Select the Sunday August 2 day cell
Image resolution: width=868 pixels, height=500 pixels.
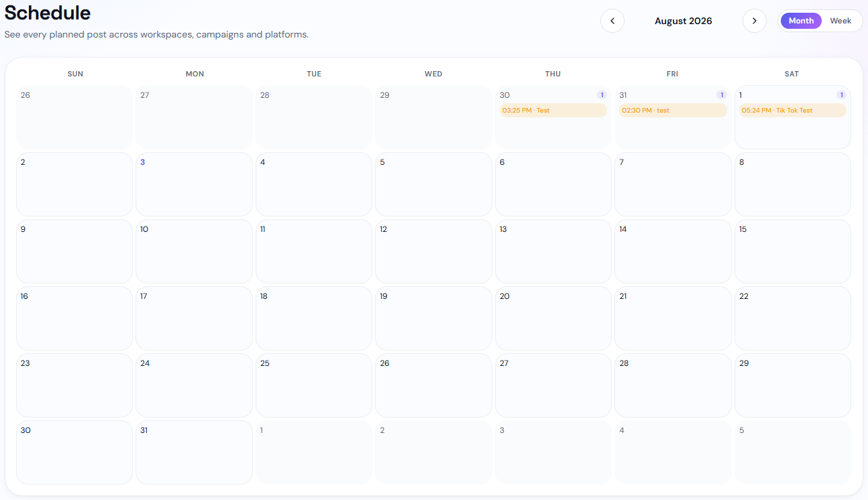(x=74, y=184)
